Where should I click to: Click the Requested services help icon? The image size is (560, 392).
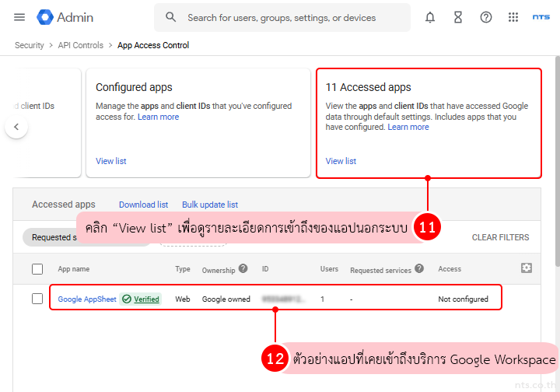(x=419, y=269)
